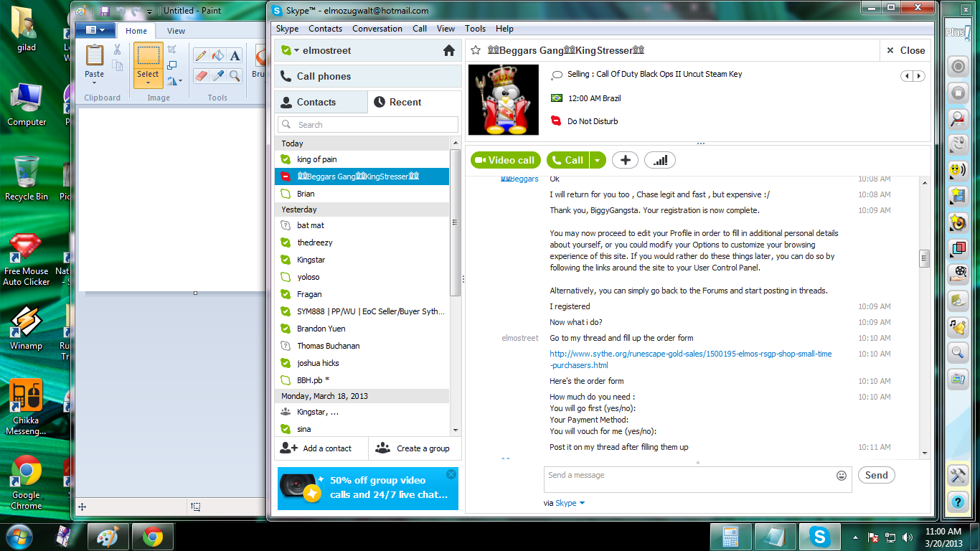Viewport: 980px width, 551px height.
Task: Click the volume speaker tray icon
Action: coord(907,537)
